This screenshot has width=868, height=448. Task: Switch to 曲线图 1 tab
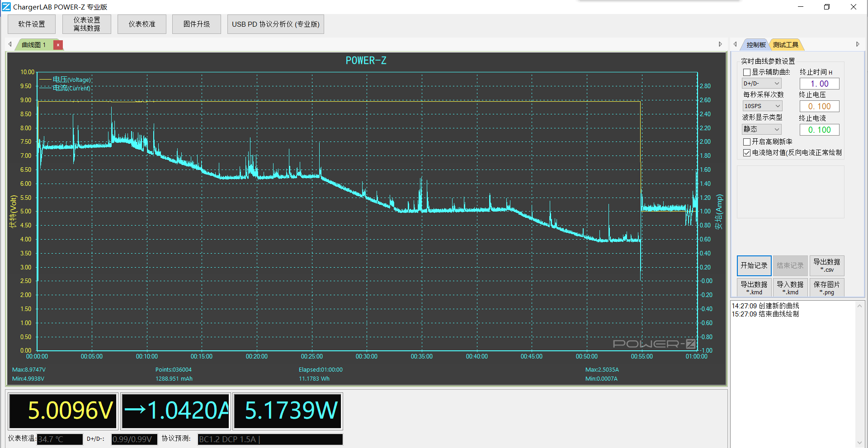34,45
